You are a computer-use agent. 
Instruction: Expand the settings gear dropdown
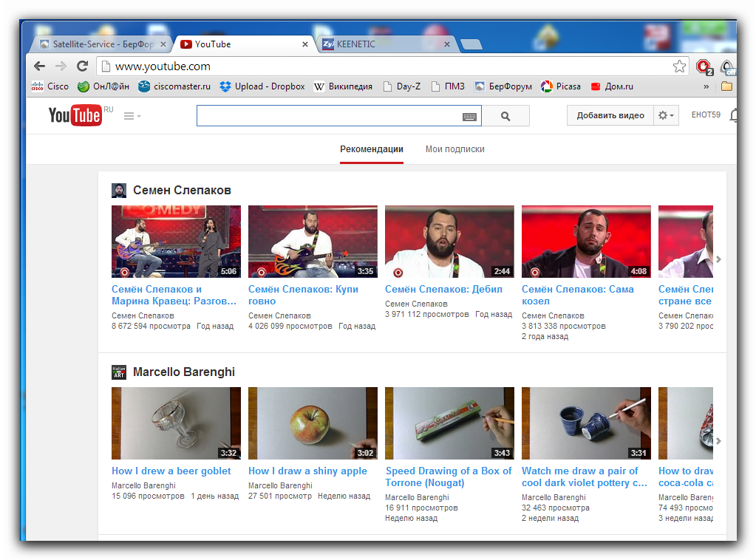click(666, 115)
